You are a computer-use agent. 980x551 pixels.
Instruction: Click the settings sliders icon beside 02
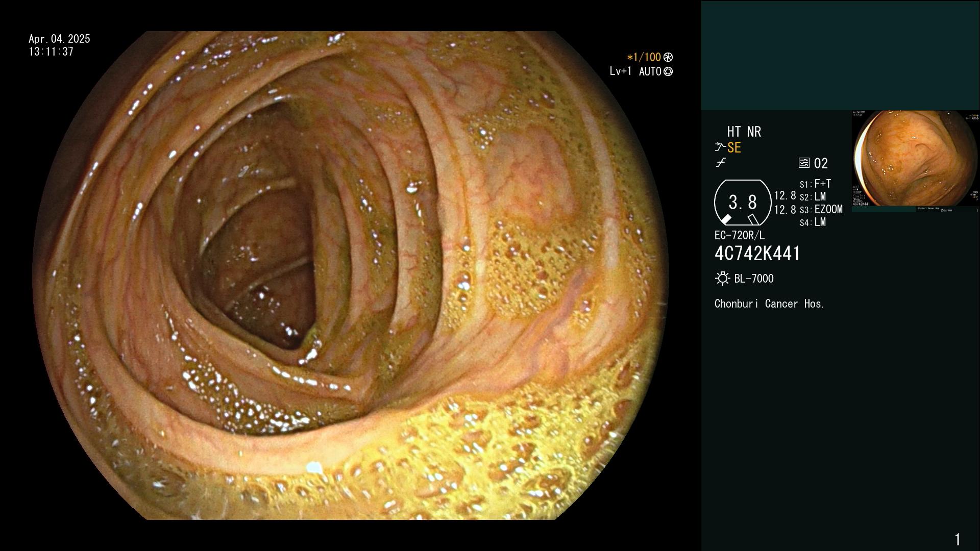tap(804, 163)
